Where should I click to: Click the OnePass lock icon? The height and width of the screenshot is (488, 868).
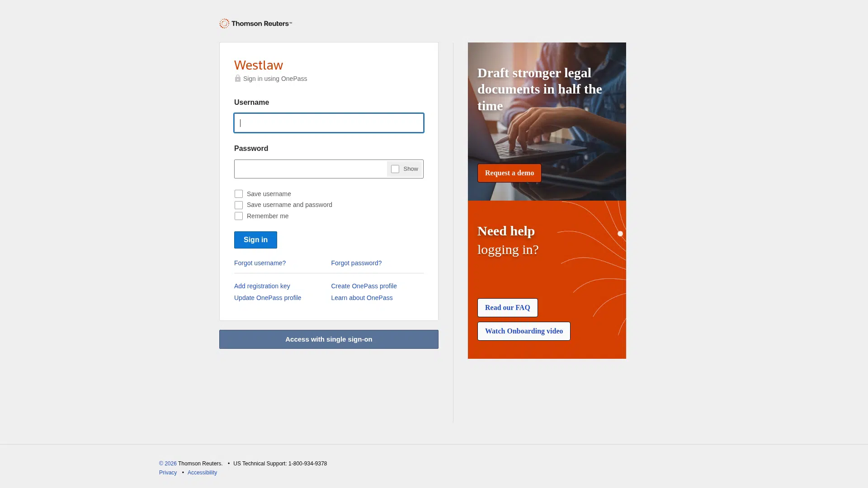238,78
